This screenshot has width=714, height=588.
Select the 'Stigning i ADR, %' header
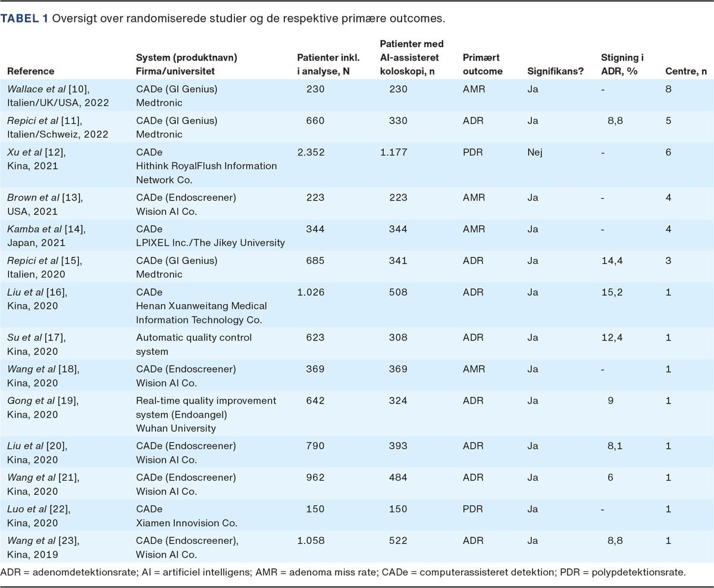pos(624,64)
